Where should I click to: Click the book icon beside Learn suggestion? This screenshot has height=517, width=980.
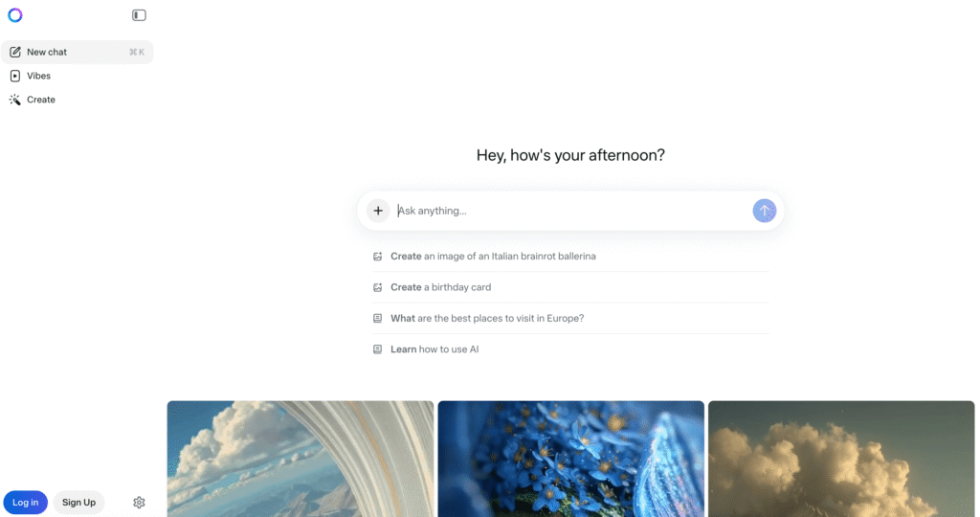click(x=378, y=349)
